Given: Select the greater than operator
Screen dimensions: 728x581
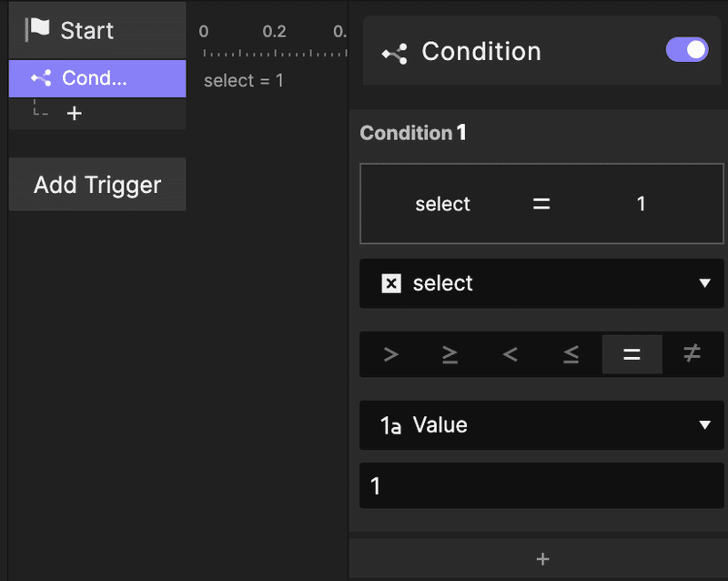Looking at the screenshot, I should click(391, 354).
